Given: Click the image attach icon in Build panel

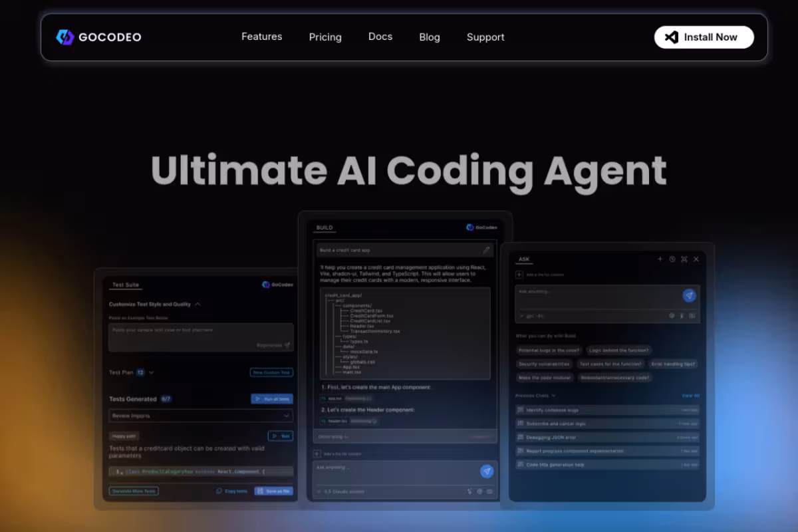Looking at the screenshot, I should tap(490, 491).
